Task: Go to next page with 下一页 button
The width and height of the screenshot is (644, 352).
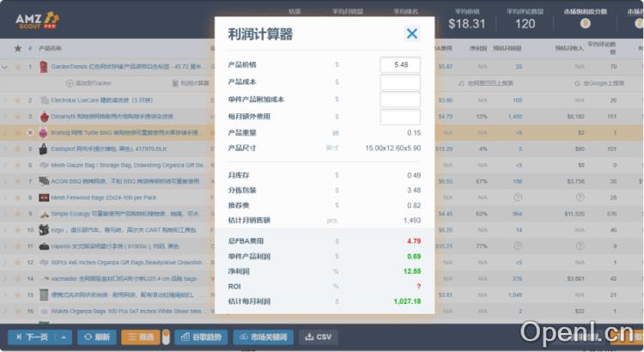Action: tap(32, 337)
